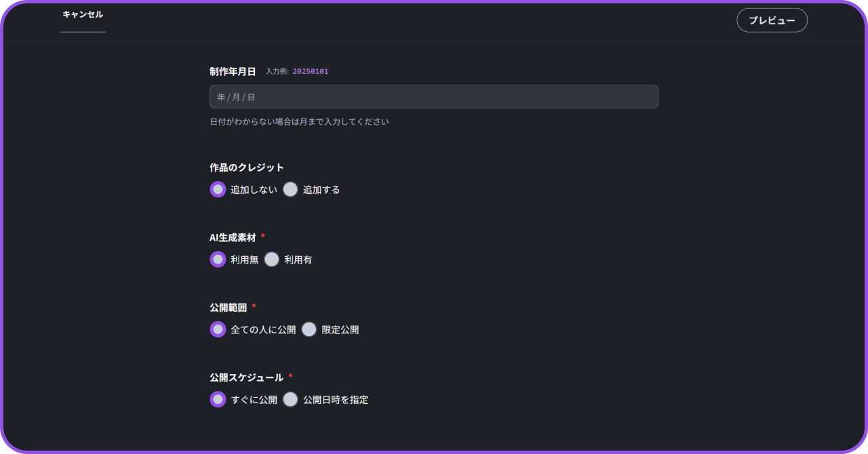The height and width of the screenshot is (454, 868).
Task: Click the 公開スケジュール section heading
Action: pyautogui.click(x=246, y=377)
